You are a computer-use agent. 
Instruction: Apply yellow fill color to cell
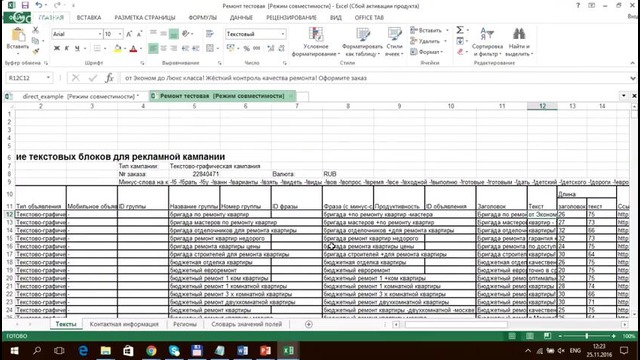[x=118, y=49]
